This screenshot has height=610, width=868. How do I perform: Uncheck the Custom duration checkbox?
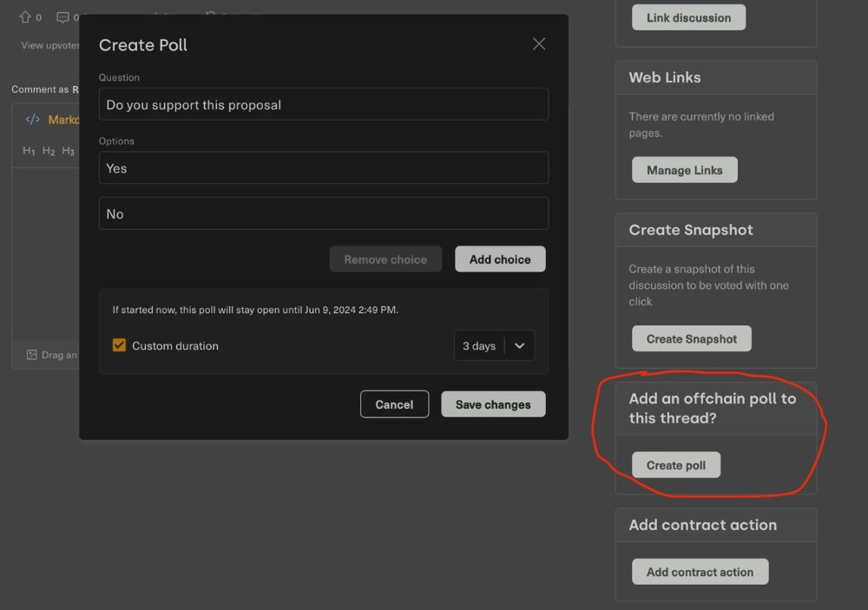120,345
